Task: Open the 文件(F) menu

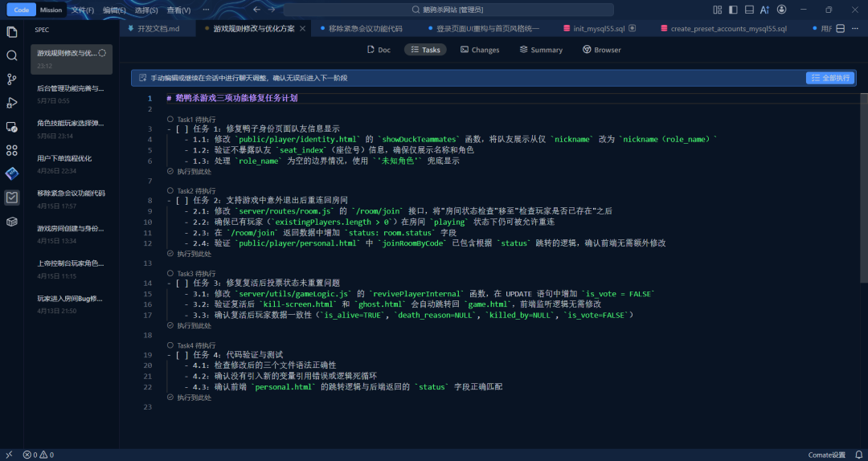Action: point(83,10)
